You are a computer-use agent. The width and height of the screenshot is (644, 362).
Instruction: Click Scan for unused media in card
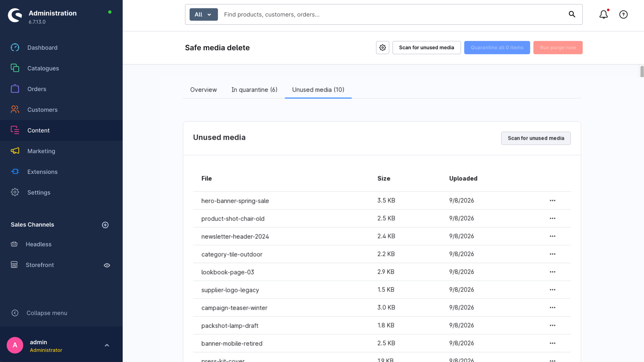click(x=536, y=138)
